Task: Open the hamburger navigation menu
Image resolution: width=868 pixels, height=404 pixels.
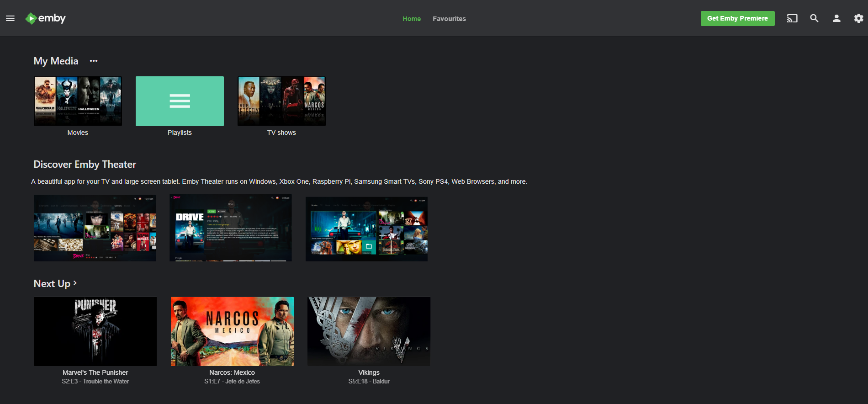Action: [x=10, y=18]
